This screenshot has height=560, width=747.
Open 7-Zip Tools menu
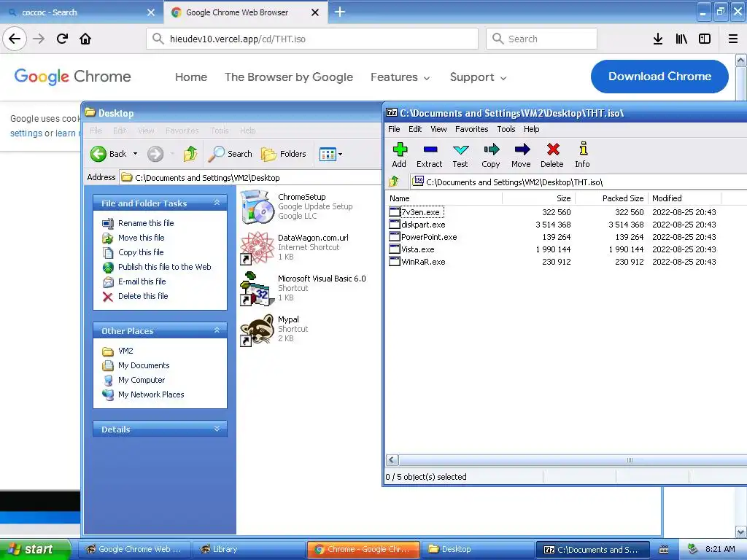point(506,129)
